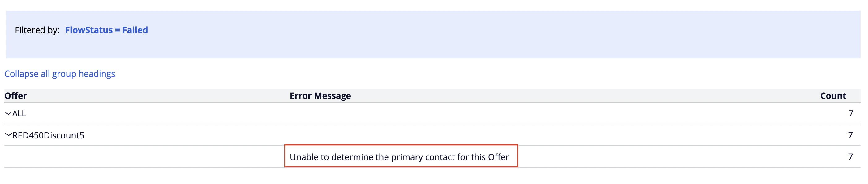Collapse the RED450Discount5 group chevron
868x184 pixels.
(x=8, y=135)
